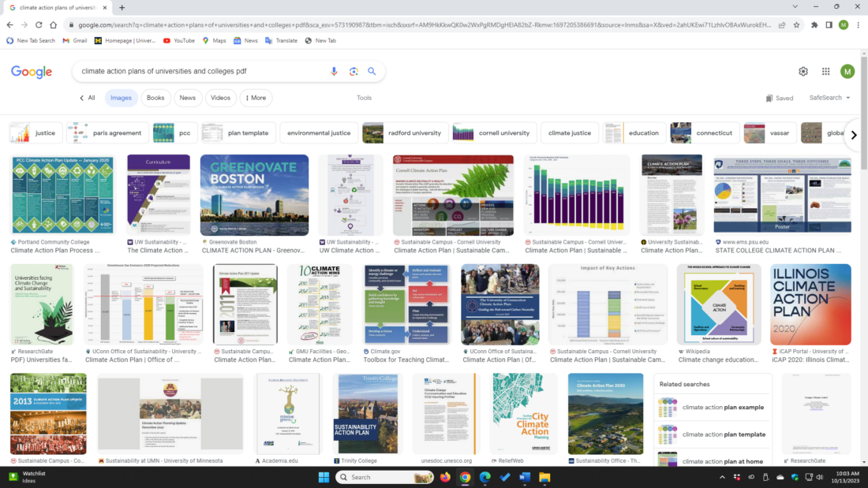Image resolution: width=868 pixels, height=488 pixels.
Task: Open Chrome three-dot menu
Action: coord(858,25)
